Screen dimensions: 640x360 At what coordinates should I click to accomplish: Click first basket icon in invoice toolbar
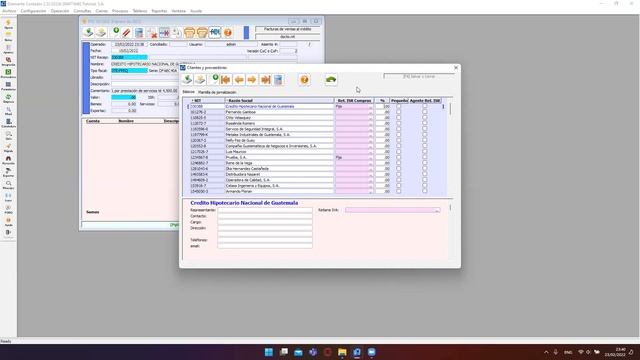pyautogui.click(x=190, y=33)
